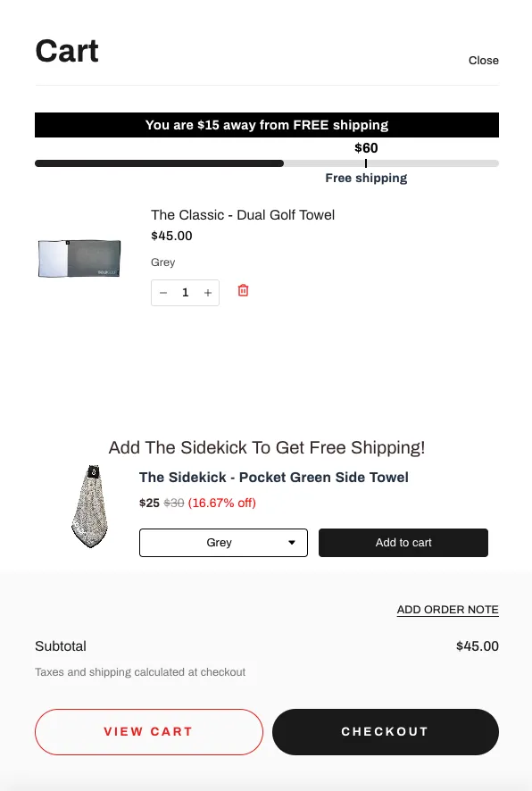532x791 pixels.
Task: Click the quantity field showing 1
Action: (x=185, y=293)
